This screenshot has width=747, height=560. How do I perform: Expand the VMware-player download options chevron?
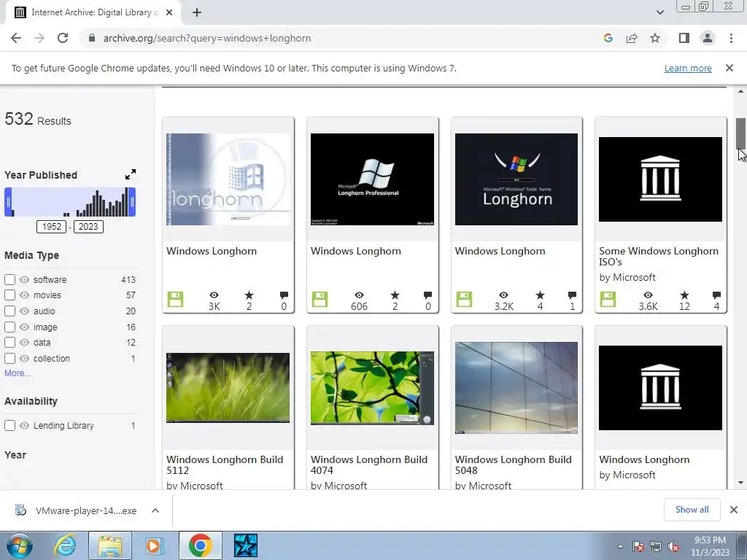pyautogui.click(x=155, y=510)
